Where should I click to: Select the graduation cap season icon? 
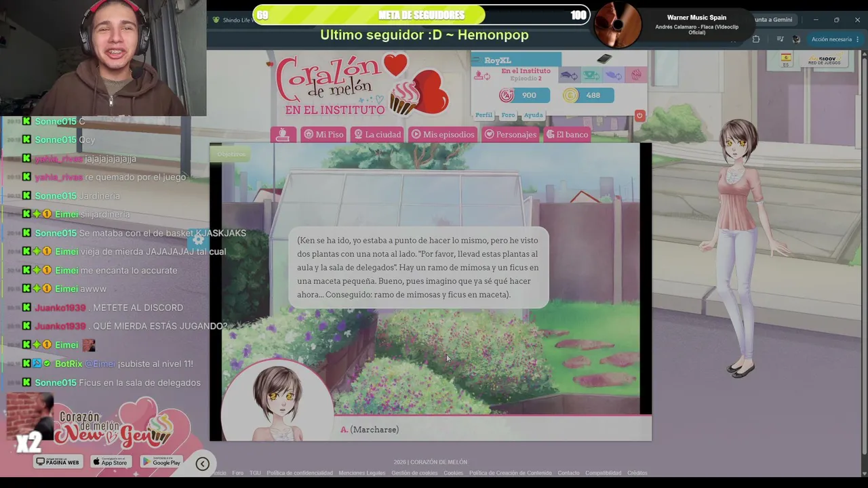tap(569, 75)
